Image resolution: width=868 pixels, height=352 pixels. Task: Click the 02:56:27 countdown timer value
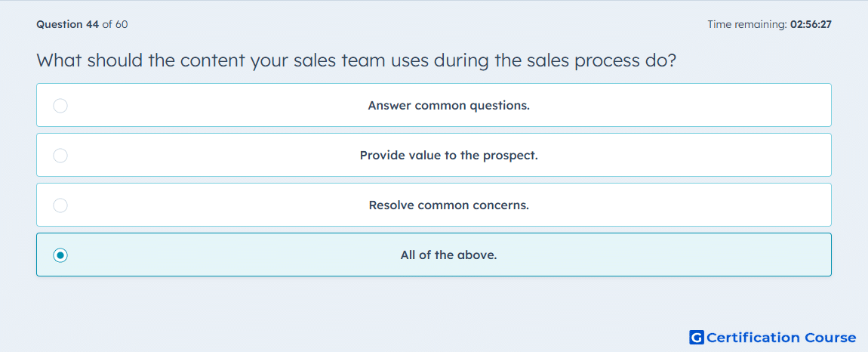[x=811, y=24]
